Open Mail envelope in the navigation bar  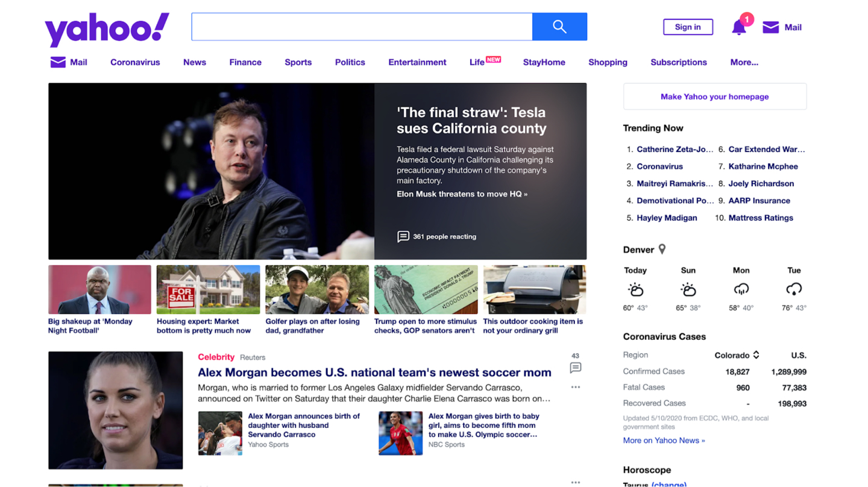(x=58, y=62)
